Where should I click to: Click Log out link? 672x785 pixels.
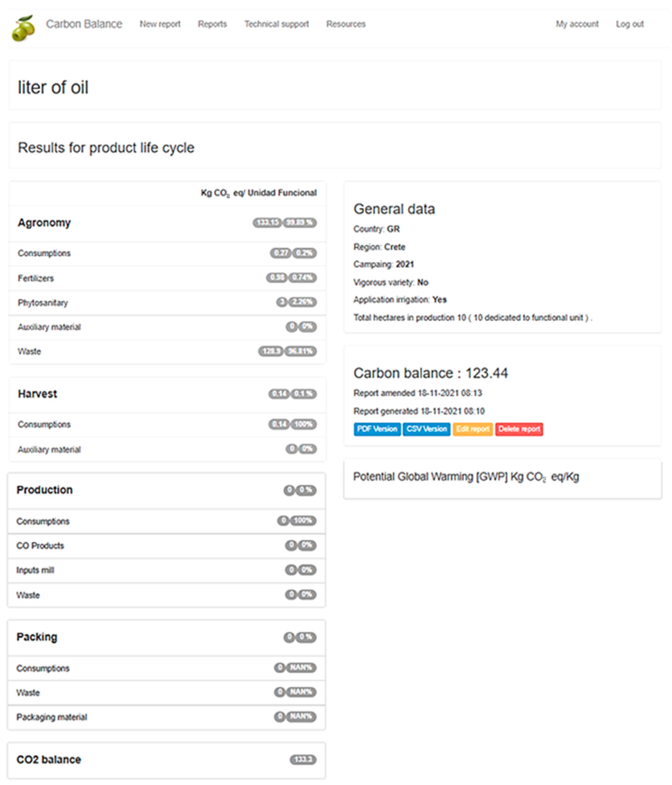click(x=630, y=24)
